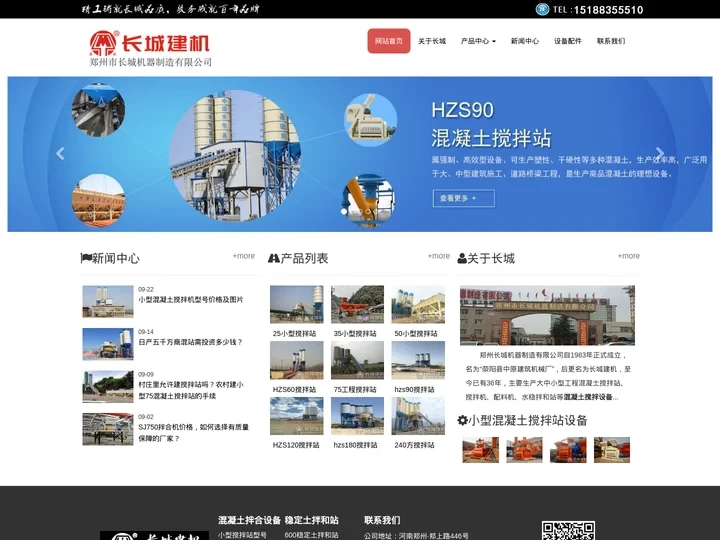Click the previous slide arrow on banner
This screenshot has height=540, width=720.
click(60, 154)
